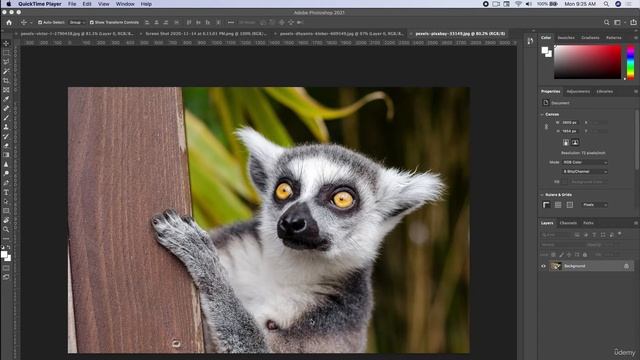Image resolution: width=640 pixels, height=360 pixels.
Task: Toggle rulers in Rulers & Grids
Action: pyautogui.click(x=546, y=205)
